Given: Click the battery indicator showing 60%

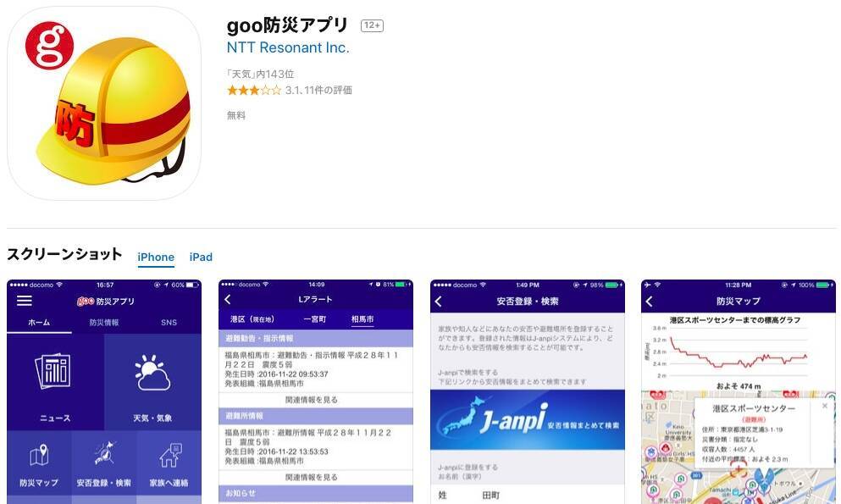Looking at the screenshot, I should 185,285.
